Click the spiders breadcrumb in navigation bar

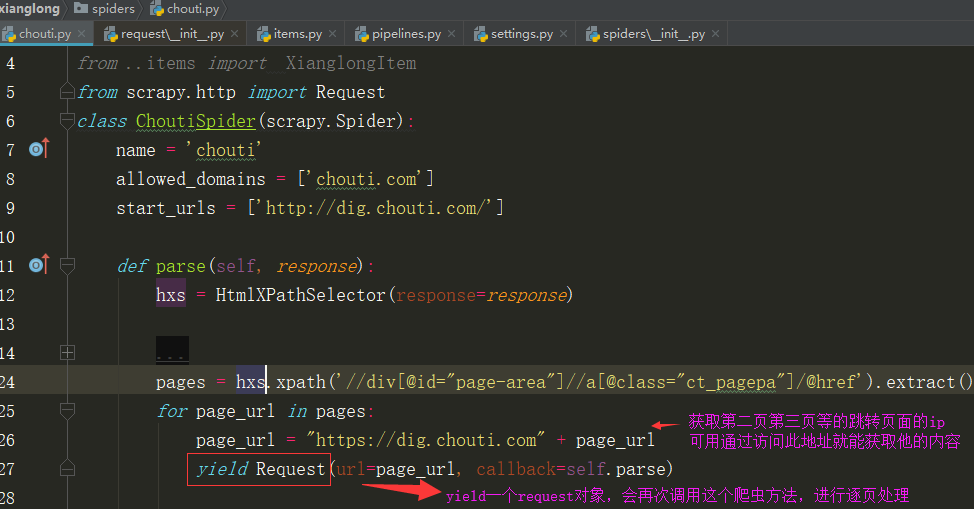point(112,9)
